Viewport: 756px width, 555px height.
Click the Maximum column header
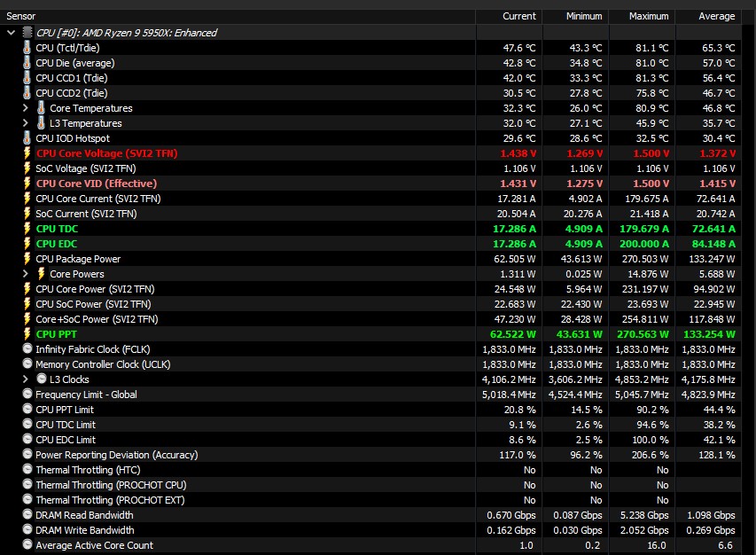643,16
